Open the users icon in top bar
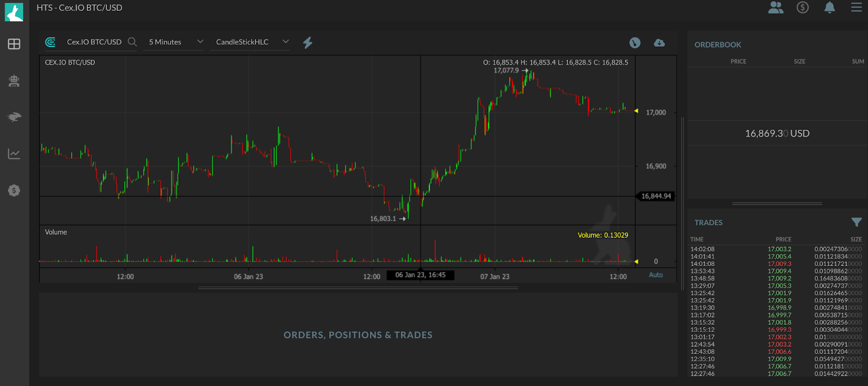 tap(776, 8)
